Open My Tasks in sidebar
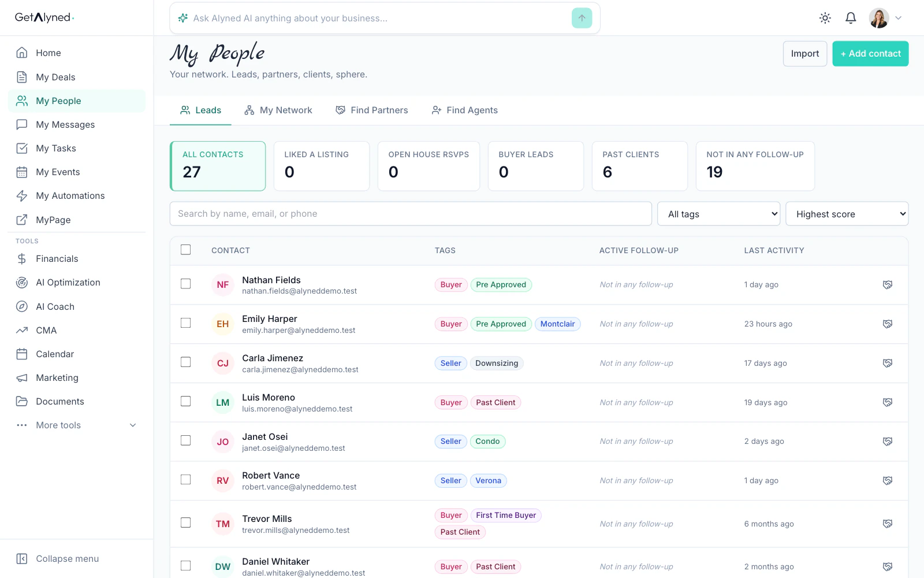924x578 pixels. pyautogui.click(x=77, y=148)
